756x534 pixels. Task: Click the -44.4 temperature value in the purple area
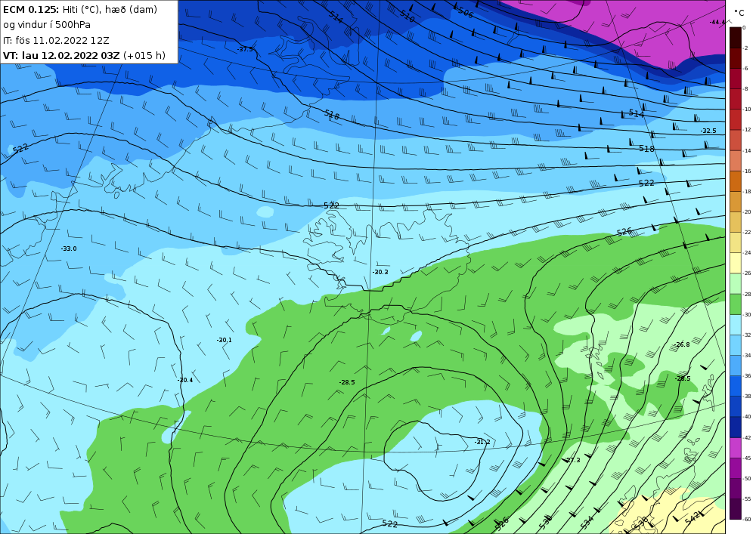tap(717, 22)
